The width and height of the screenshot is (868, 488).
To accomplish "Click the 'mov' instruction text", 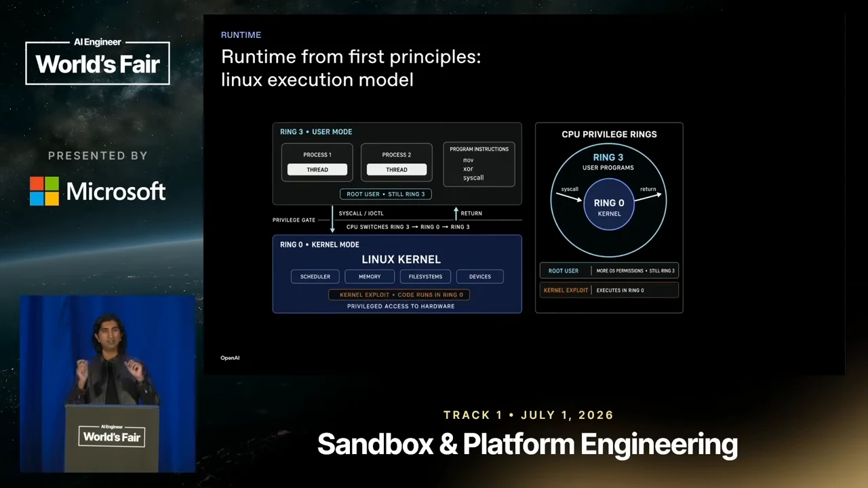I will 468,161.
